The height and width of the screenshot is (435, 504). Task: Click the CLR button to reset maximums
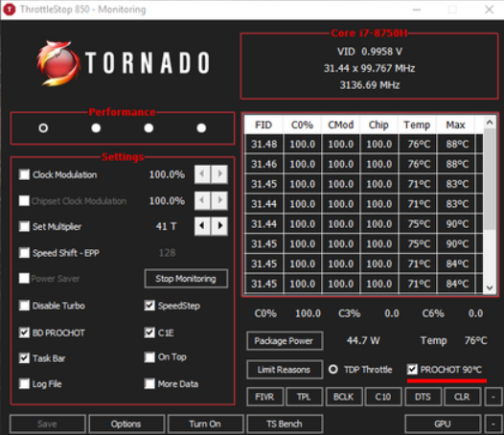(462, 397)
